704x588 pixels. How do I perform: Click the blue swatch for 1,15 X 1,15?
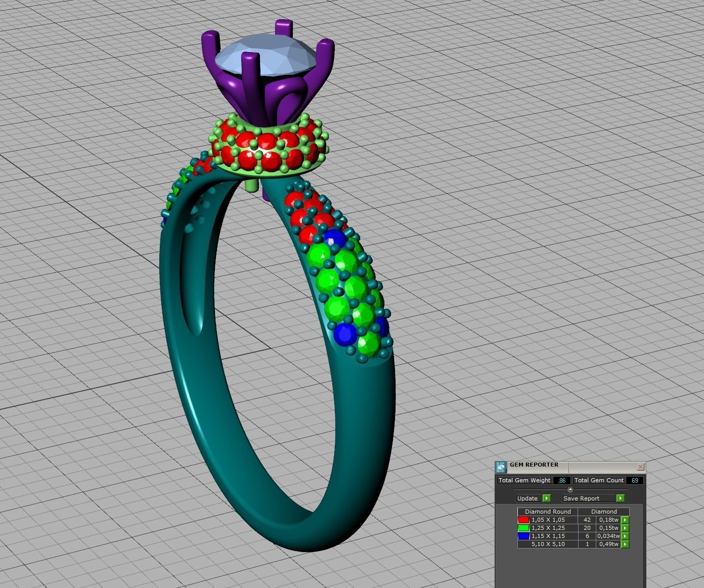tap(523, 536)
